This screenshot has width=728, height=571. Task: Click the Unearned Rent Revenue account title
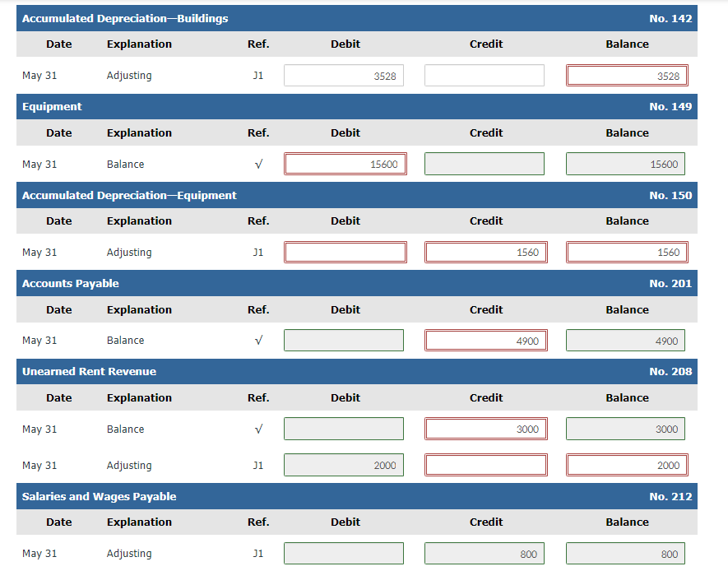click(89, 371)
